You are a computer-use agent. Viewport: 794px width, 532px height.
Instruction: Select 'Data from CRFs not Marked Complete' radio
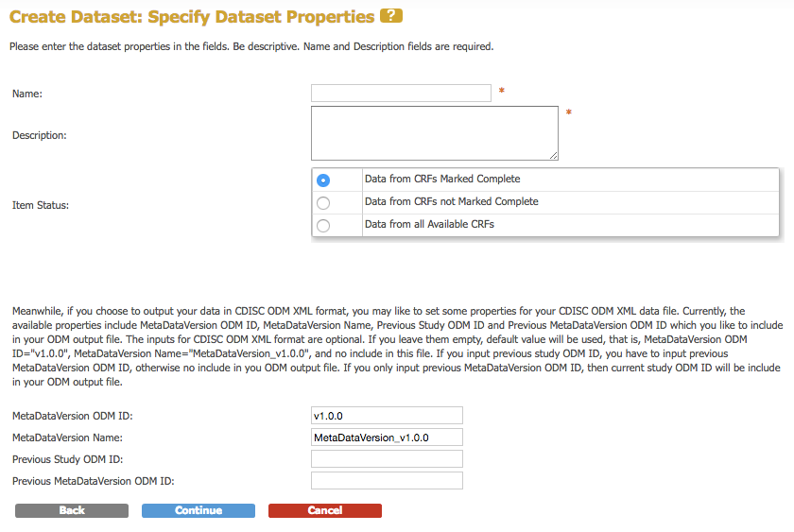pos(323,202)
